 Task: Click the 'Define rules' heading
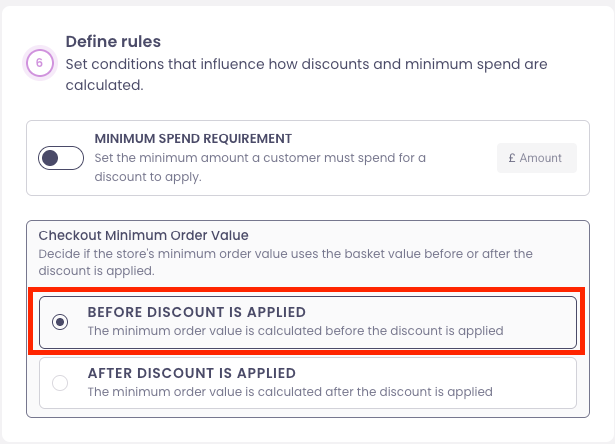[113, 41]
